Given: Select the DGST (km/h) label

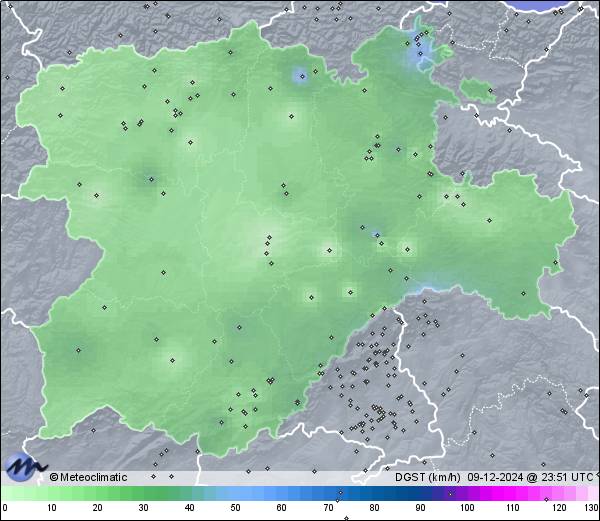Looking at the screenshot, I should click(x=428, y=477).
